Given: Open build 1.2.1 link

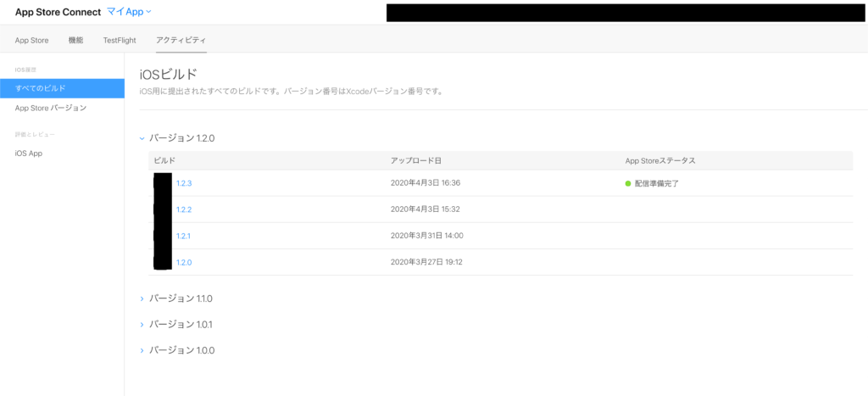Looking at the screenshot, I should click(184, 236).
